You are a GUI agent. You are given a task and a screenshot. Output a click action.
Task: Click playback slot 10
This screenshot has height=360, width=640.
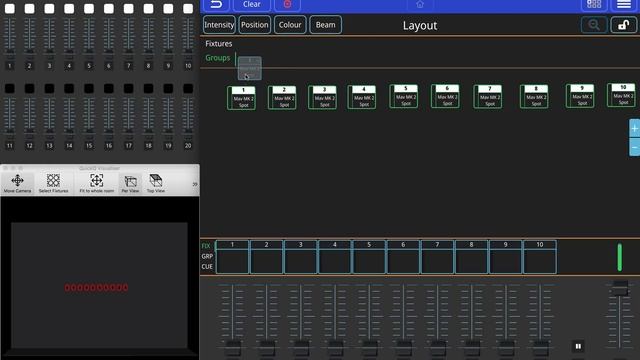(540, 257)
